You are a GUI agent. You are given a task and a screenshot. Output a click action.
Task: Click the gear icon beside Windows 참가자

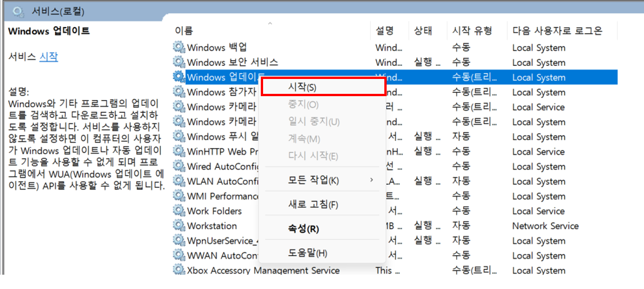click(x=178, y=92)
